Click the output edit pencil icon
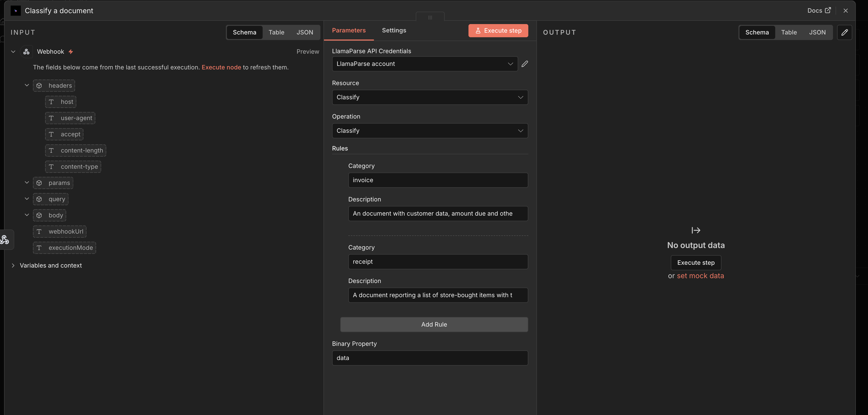 (x=844, y=32)
